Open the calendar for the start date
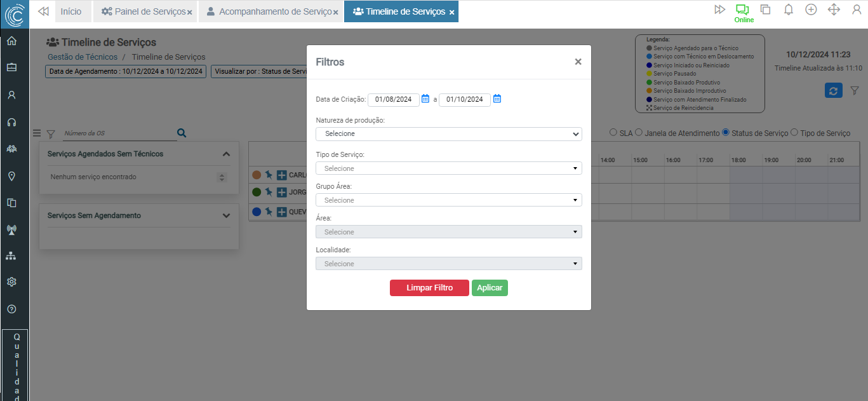 point(425,99)
